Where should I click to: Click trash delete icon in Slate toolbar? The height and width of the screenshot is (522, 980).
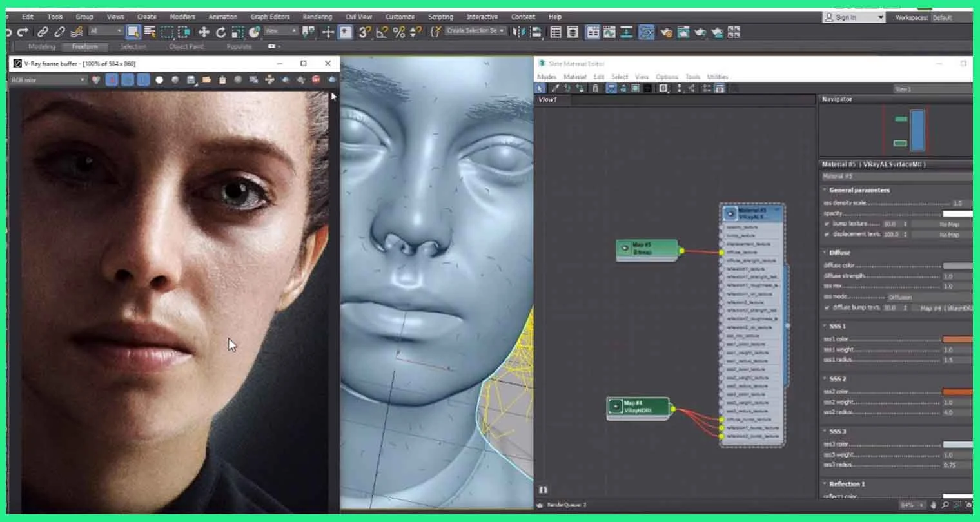(x=595, y=88)
